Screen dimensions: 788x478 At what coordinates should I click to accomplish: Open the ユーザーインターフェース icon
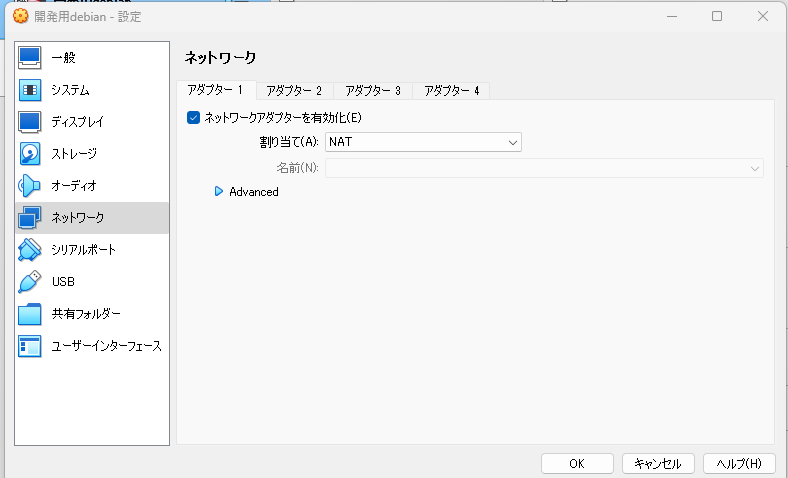pyautogui.click(x=30, y=346)
